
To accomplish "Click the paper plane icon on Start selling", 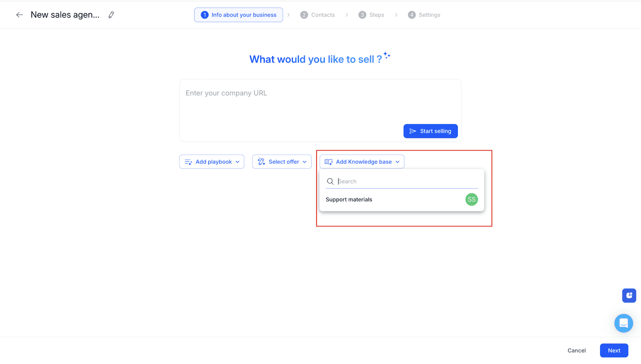I will [413, 131].
